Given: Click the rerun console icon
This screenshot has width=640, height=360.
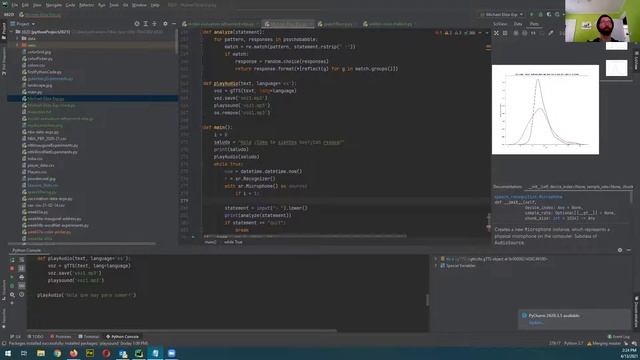Looking at the screenshot, I should tap(12, 260).
